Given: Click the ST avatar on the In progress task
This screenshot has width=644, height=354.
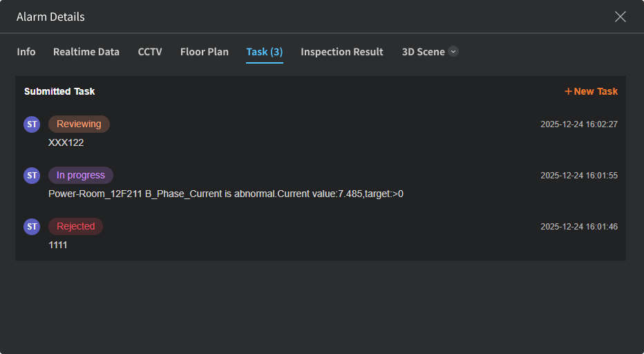Looking at the screenshot, I should [32, 176].
